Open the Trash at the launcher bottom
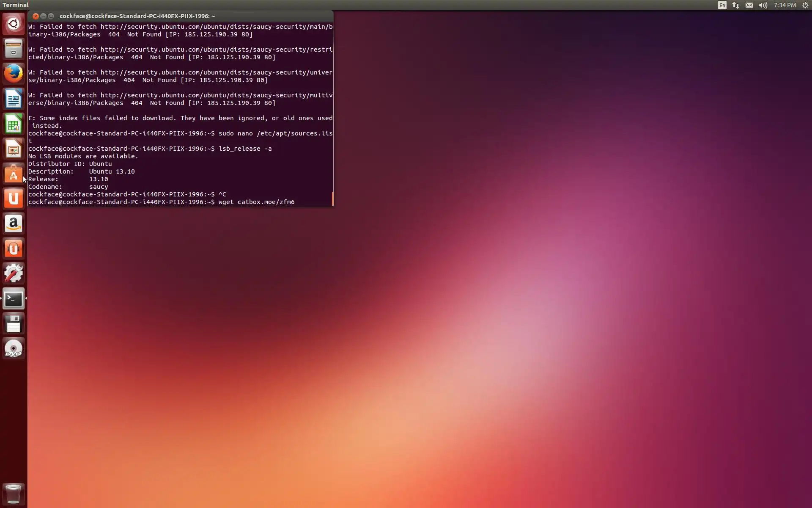The image size is (812, 508). click(x=14, y=494)
